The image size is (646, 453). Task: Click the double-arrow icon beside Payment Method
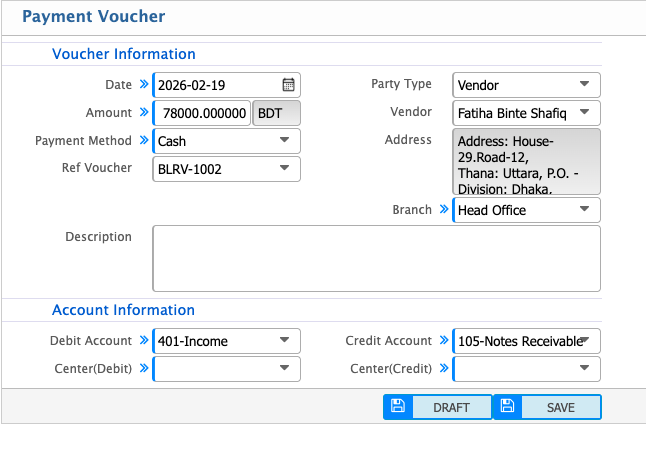143,141
